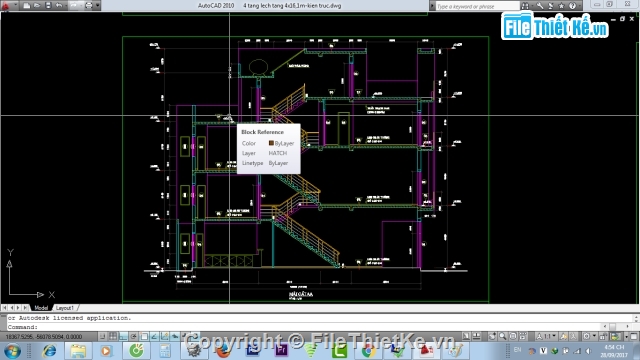This screenshot has height=360, width=640.
Task: Click the command window horizontal scrollbar
Action: (x=616, y=327)
